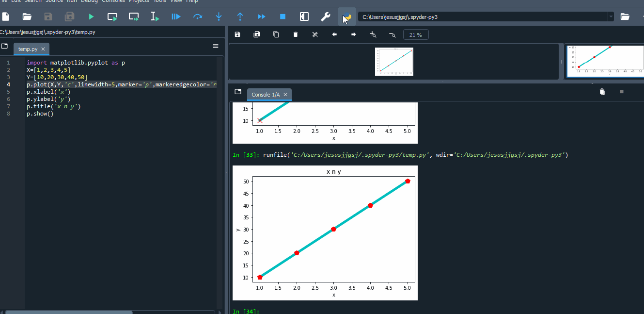Open the PYTHONPATH manager Python icon

[x=347, y=17]
